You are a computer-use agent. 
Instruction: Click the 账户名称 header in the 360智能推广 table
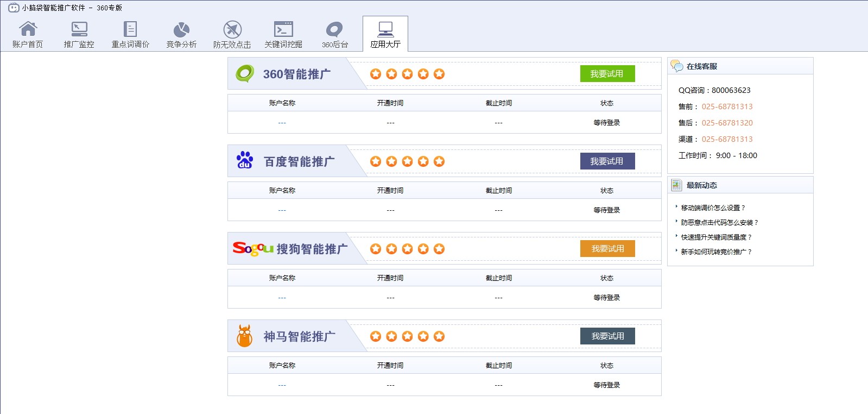pyautogui.click(x=282, y=103)
